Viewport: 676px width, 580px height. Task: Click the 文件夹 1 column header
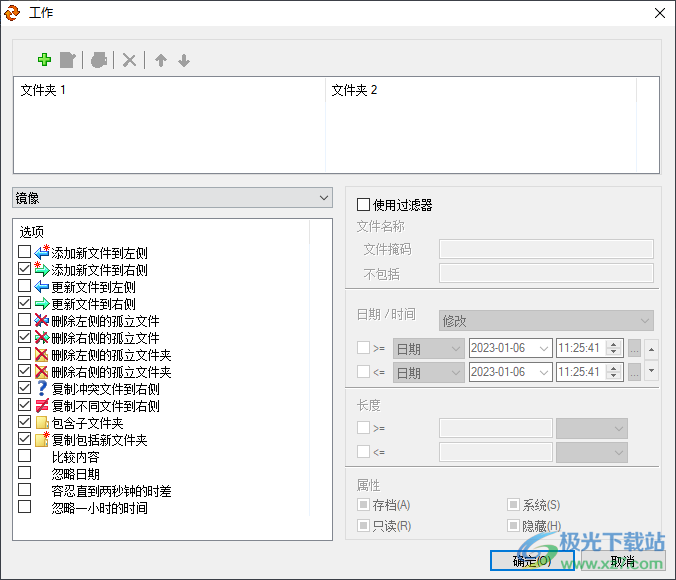pos(170,90)
